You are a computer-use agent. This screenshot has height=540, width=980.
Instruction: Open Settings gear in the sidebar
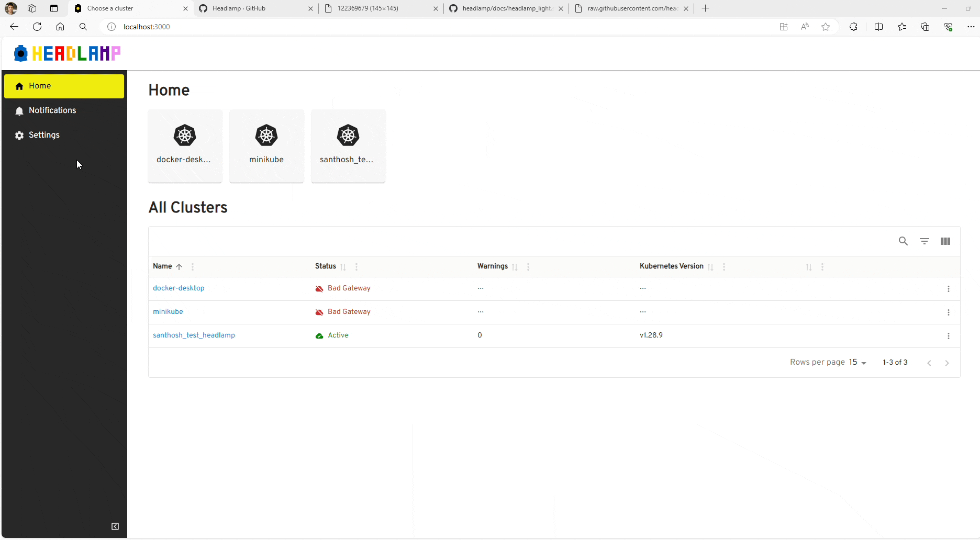pyautogui.click(x=44, y=135)
